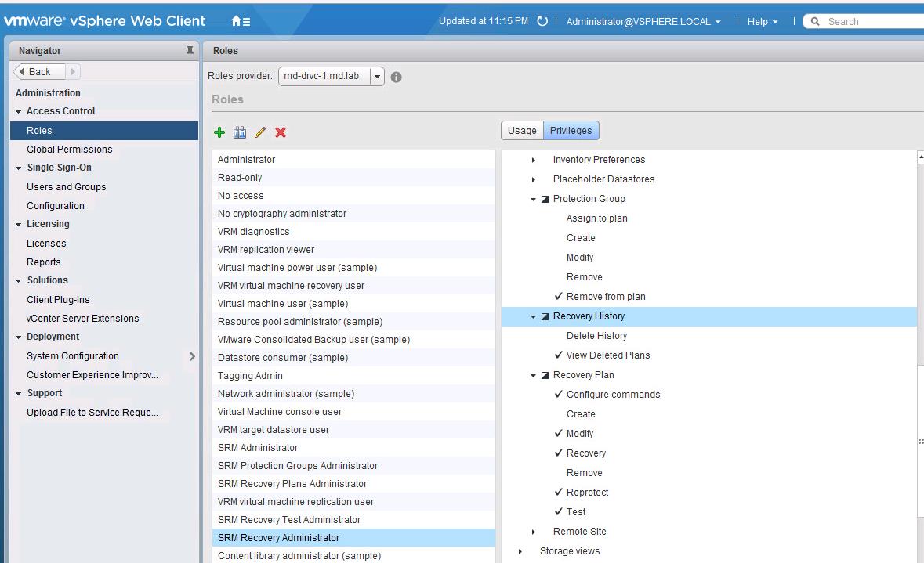
Task: Click the privileges list scroll-up arrow
Action: coord(920,157)
